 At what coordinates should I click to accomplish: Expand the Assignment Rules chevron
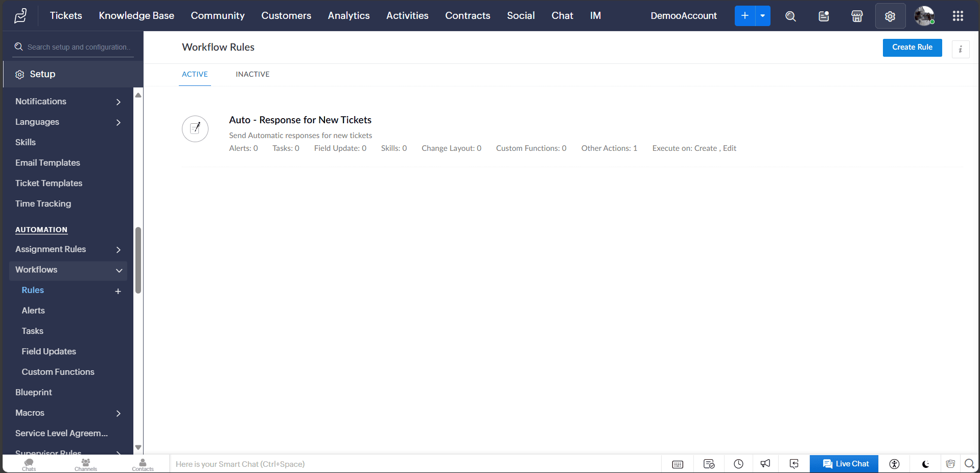click(x=119, y=250)
